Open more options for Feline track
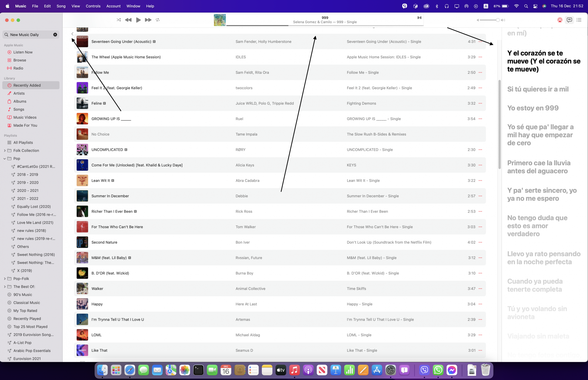The height and width of the screenshot is (380, 588). pyautogui.click(x=480, y=103)
